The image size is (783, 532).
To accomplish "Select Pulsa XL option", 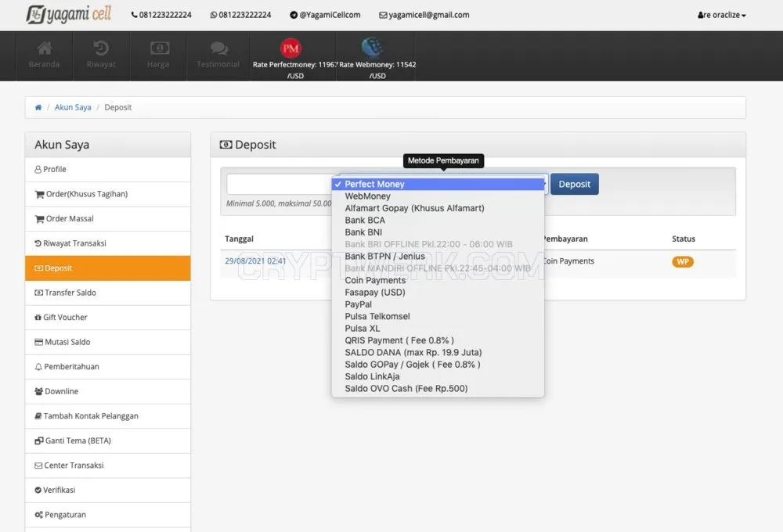I will 438,329.
